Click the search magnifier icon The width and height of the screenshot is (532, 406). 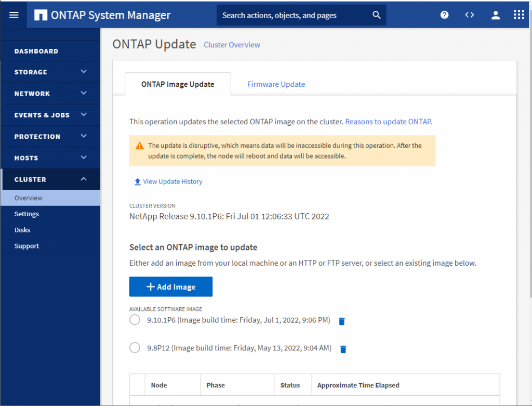pos(377,15)
